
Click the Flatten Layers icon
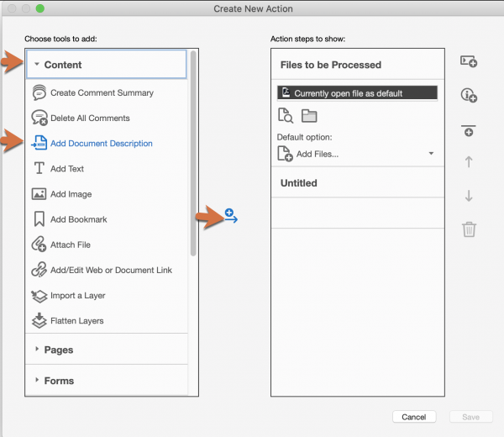(39, 320)
